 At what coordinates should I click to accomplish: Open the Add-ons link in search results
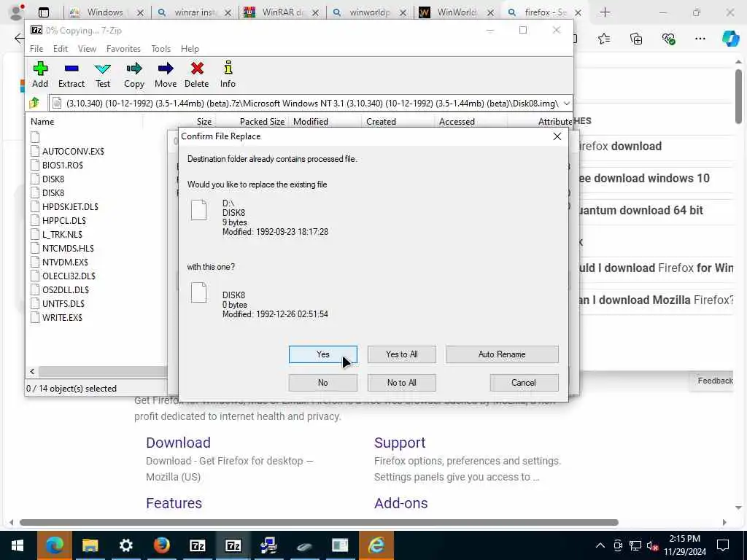[400, 503]
